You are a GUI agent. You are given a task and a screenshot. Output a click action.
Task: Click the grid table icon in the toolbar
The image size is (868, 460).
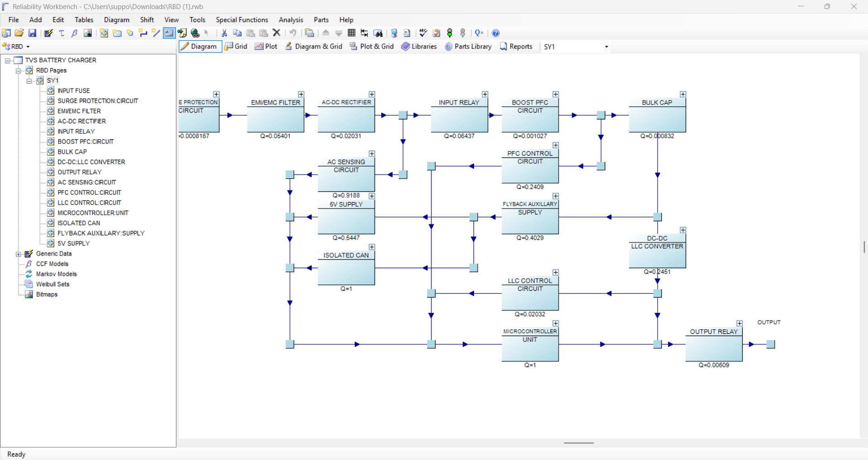coord(351,33)
